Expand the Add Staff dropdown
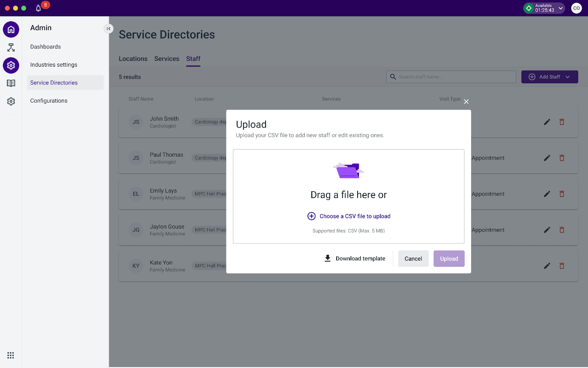Screen dimensions: 588x368 [x=567, y=77]
